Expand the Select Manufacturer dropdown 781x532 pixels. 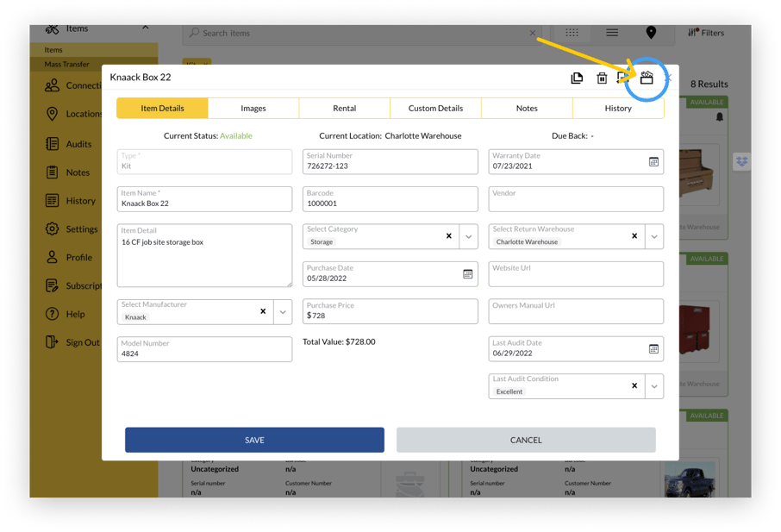click(283, 311)
